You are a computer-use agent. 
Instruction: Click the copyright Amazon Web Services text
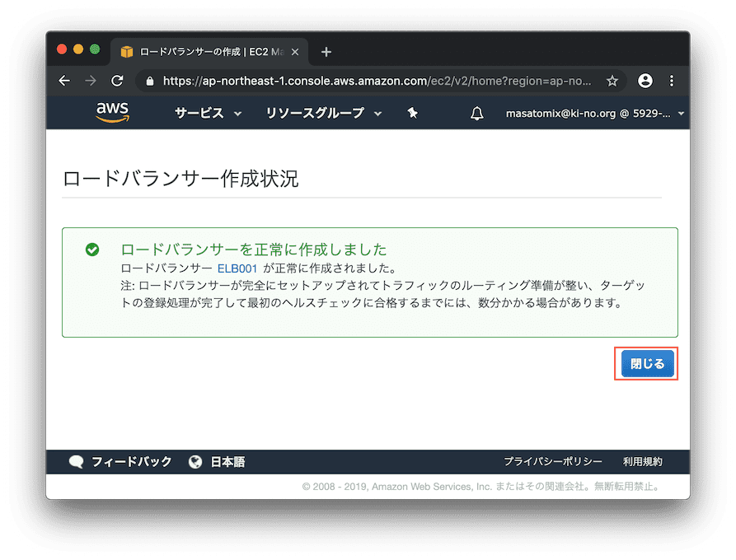point(481,487)
